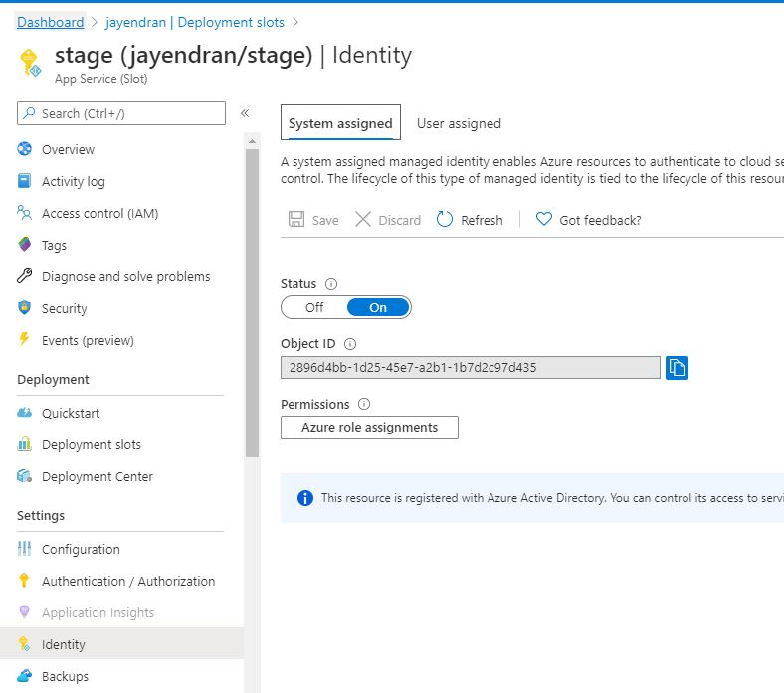
Task: Click the sidebar vertical scrollbar thumb
Action: pyautogui.click(x=252, y=303)
